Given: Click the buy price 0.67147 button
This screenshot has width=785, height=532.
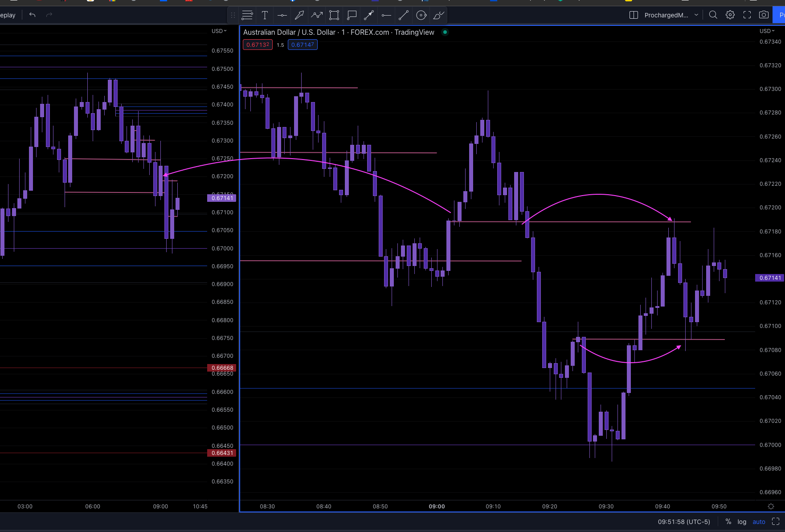Looking at the screenshot, I should pos(303,45).
